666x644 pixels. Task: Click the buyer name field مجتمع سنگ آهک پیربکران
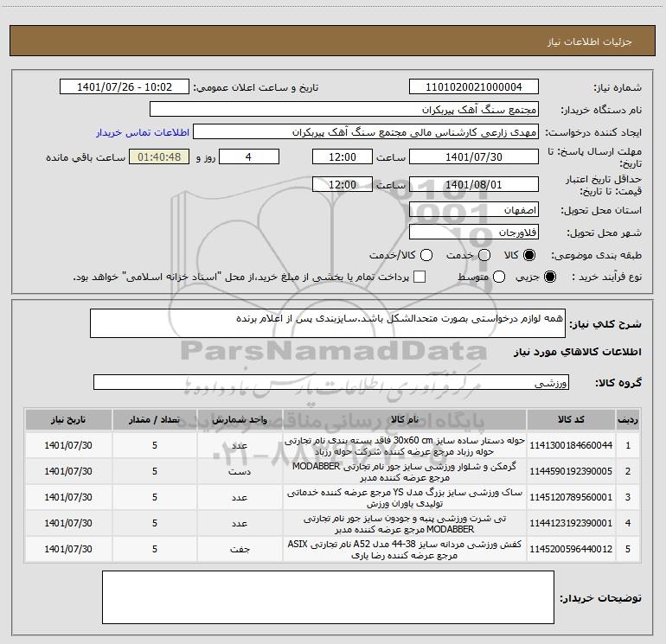344,110
